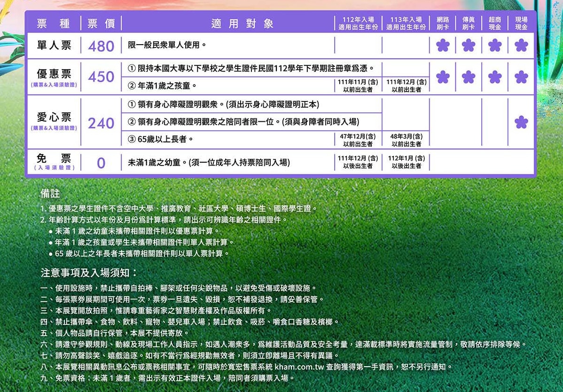This screenshot has width=563, height=392.
Task: Select the 網路刷卡 flower icon for 單人票
Action: [442, 46]
